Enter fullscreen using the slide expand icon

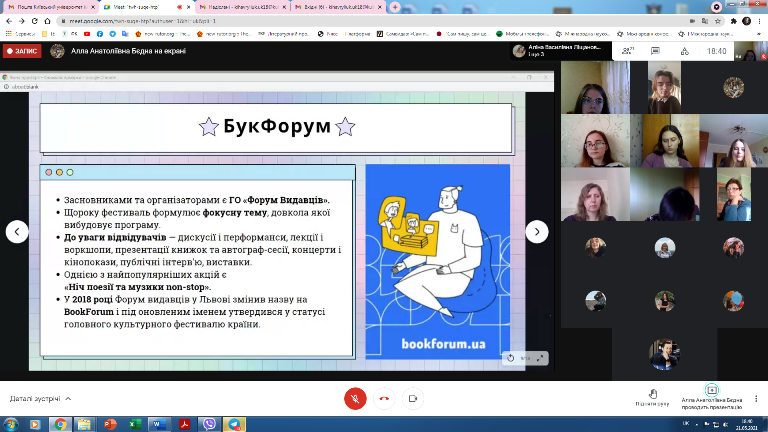pos(540,358)
